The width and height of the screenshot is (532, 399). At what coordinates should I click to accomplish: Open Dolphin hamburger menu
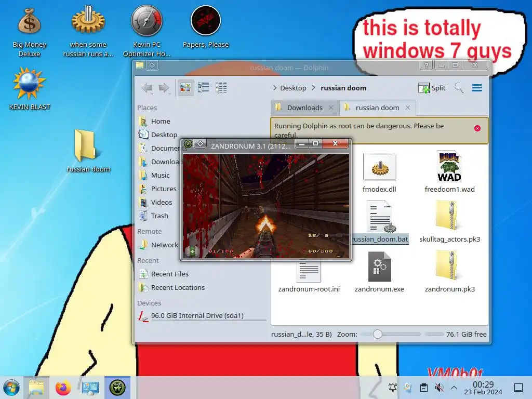(477, 88)
